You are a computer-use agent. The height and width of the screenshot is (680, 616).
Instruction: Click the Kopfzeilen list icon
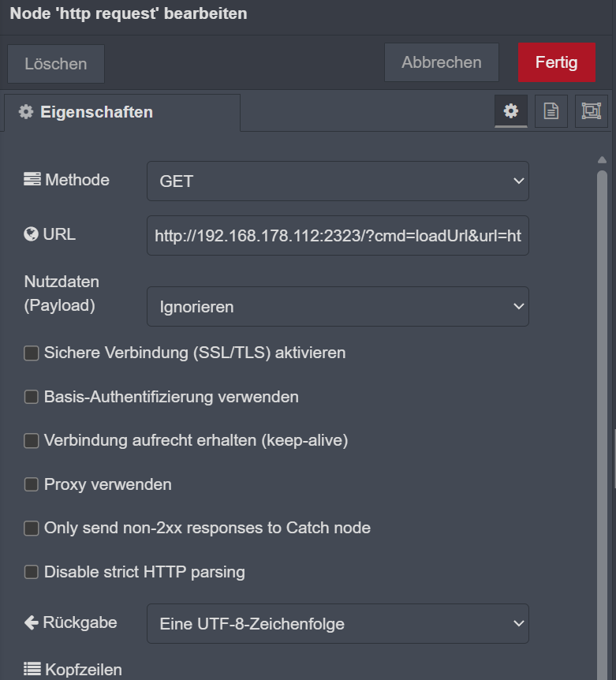(32, 670)
